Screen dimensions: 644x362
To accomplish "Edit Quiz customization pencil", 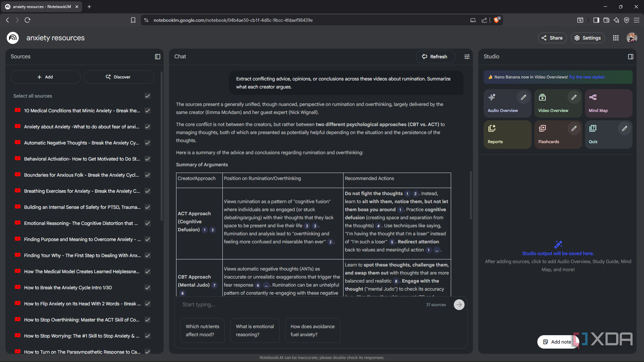I will point(625,129).
